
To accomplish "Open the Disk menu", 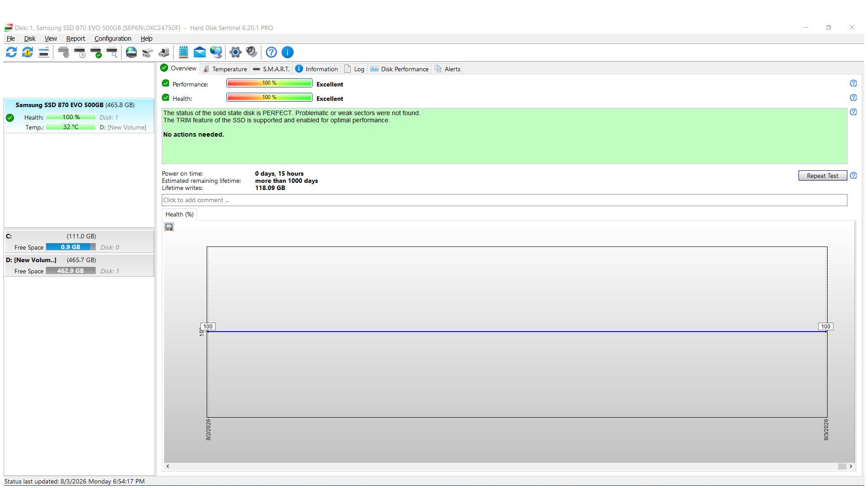I will [x=30, y=39].
